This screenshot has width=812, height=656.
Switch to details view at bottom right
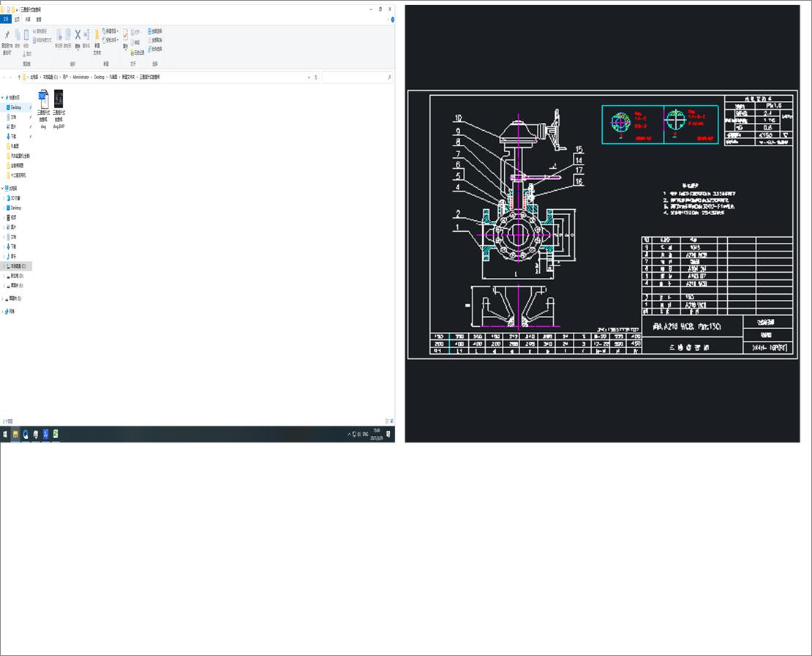tap(387, 421)
